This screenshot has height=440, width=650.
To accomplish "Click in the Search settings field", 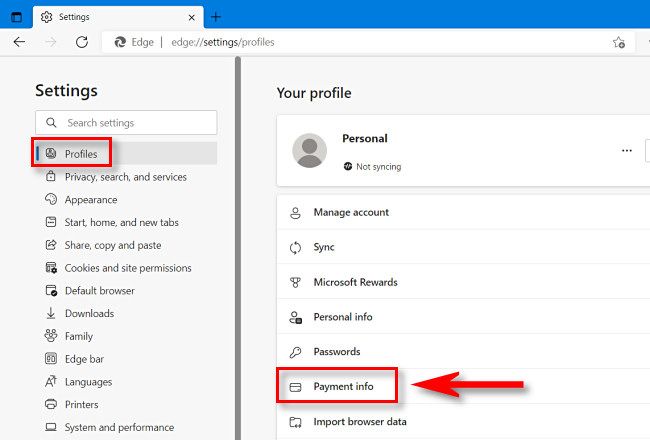I will (135, 123).
